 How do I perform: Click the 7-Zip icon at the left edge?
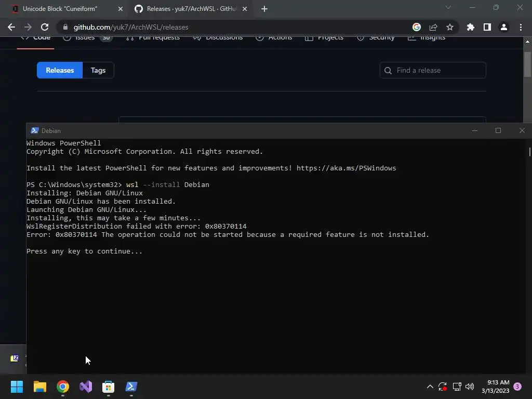pyautogui.click(x=15, y=358)
